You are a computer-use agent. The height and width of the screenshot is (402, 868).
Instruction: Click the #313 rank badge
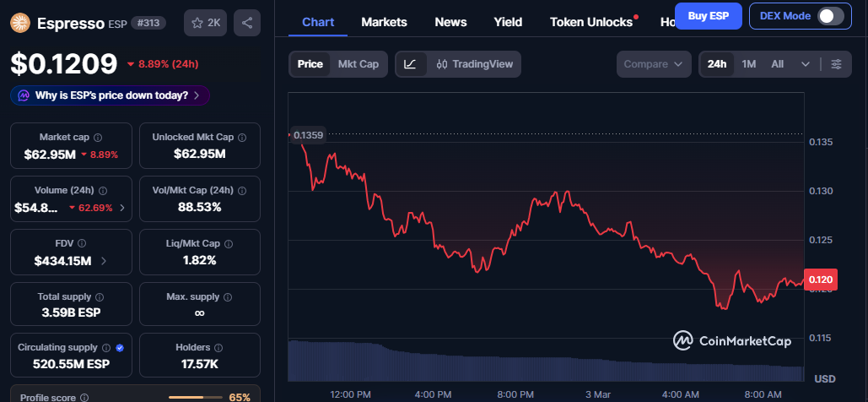[x=148, y=24]
